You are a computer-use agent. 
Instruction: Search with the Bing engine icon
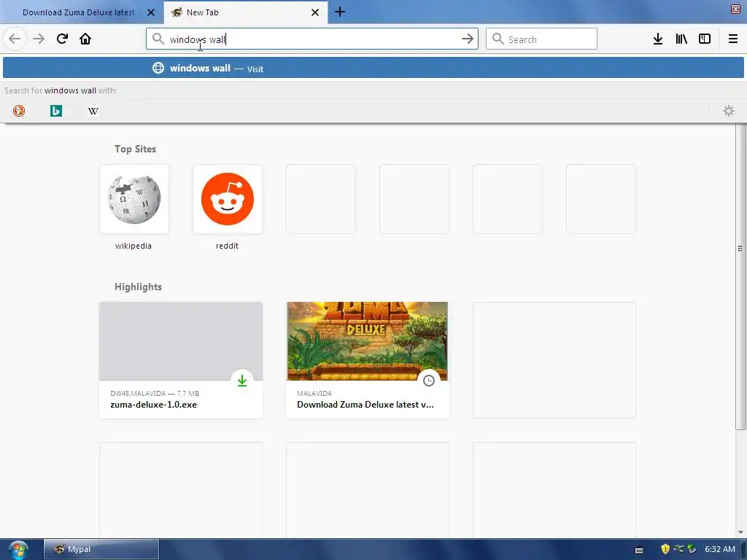[56, 111]
